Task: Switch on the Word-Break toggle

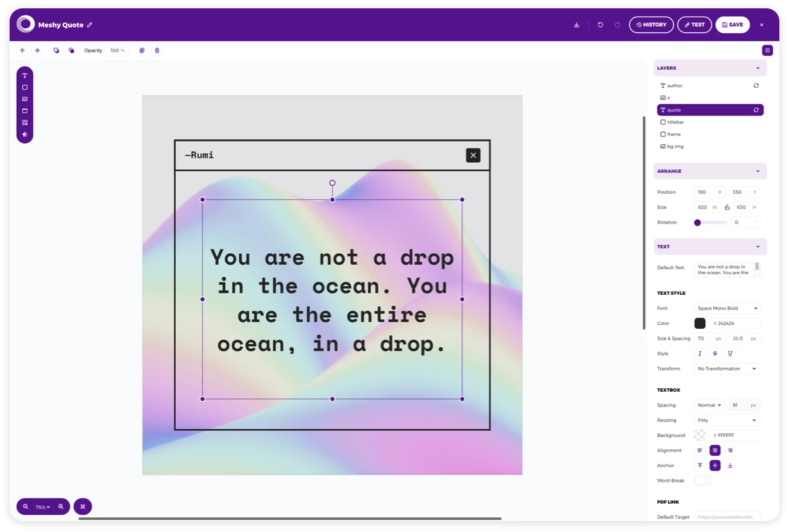Action: pos(703,481)
